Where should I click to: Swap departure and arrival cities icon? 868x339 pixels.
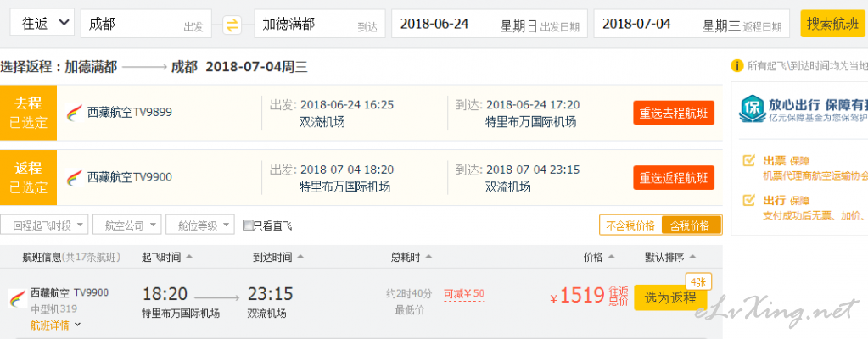click(x=232, y=25)
